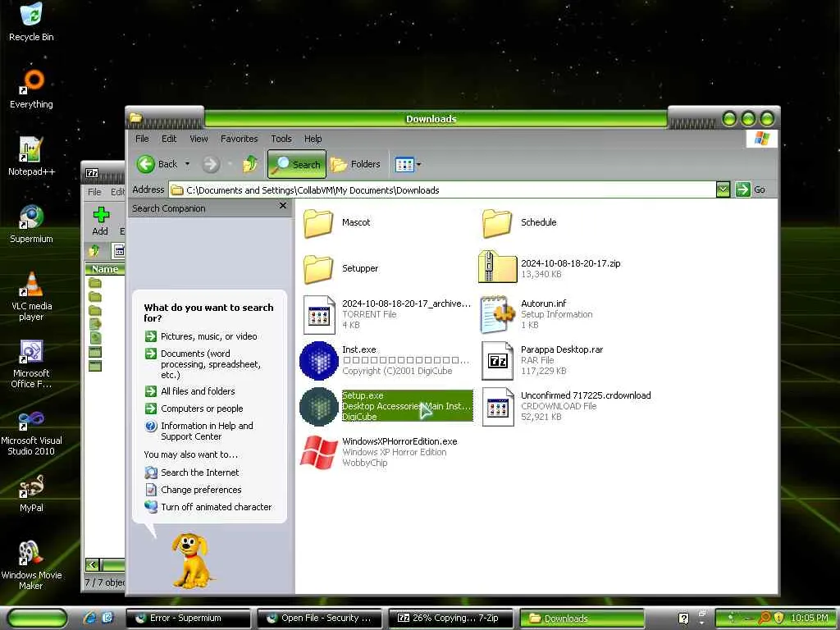The image size is (840, 630).
Task: Select the Mascot folder
Action: 337,222
